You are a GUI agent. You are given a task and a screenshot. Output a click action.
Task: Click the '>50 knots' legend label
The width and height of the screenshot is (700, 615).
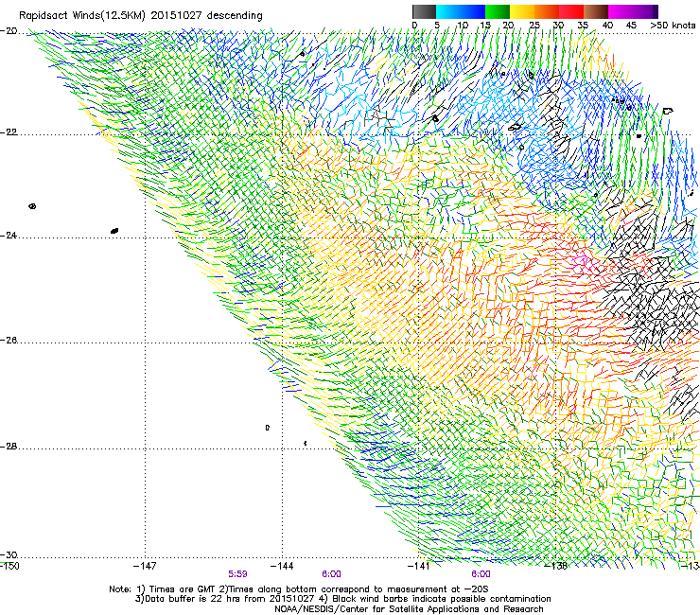coord(673,26)
